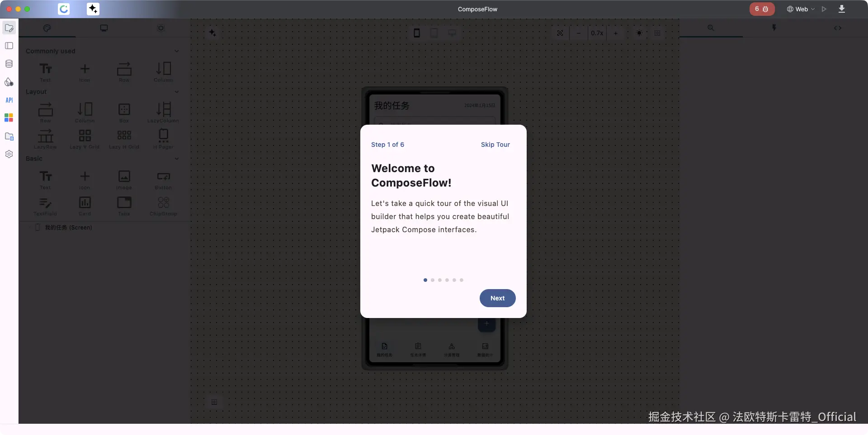The height and width of the screenshot is (435, 868).
Task: Open the inspector search tab
Action: [x=711, y=28]
